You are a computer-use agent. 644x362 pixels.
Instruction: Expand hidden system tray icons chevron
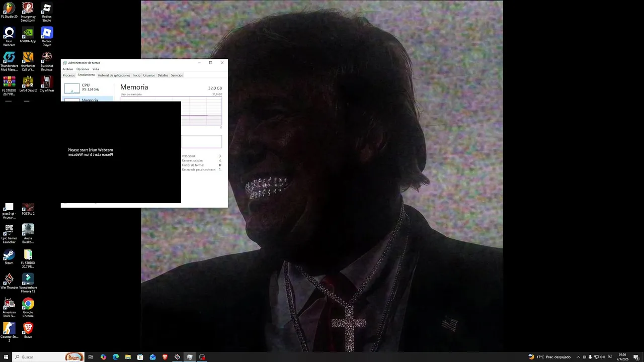click(578, 357)
